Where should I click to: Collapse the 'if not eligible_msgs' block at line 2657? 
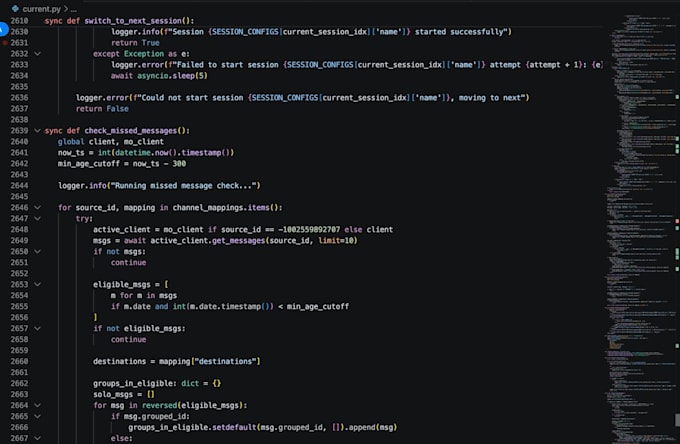coord(37,328)
